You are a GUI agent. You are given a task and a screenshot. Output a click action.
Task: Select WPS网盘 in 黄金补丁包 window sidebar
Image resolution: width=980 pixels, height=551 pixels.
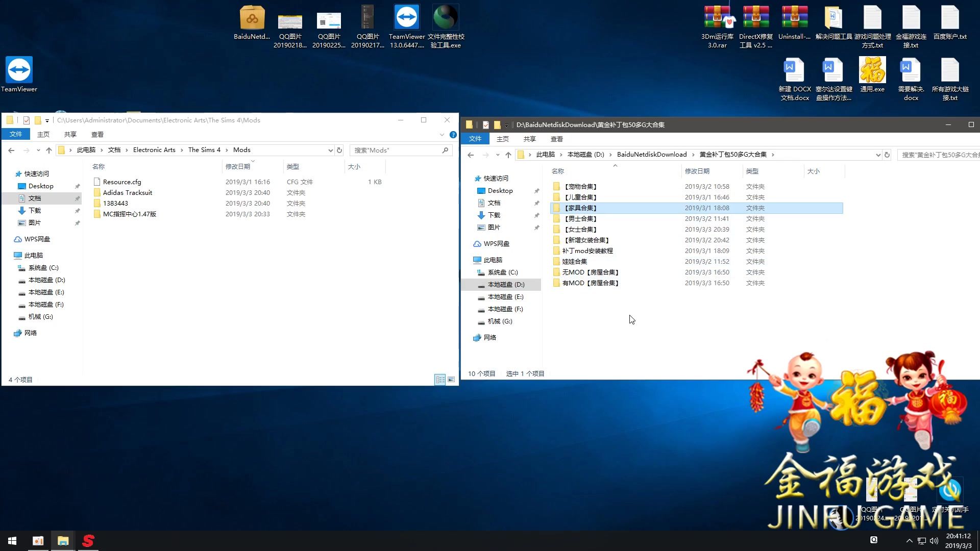point(496,244)
